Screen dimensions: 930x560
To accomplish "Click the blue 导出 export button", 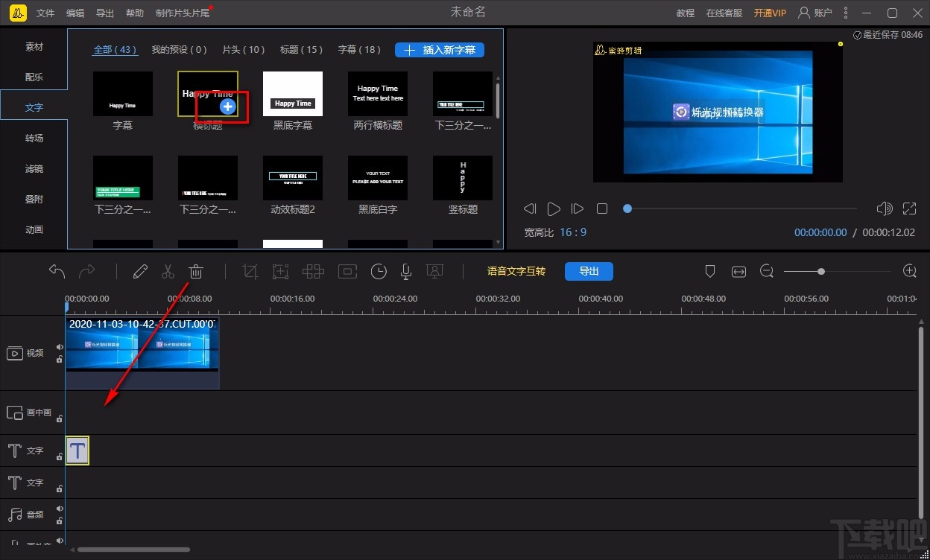I will tap(589, 271).
